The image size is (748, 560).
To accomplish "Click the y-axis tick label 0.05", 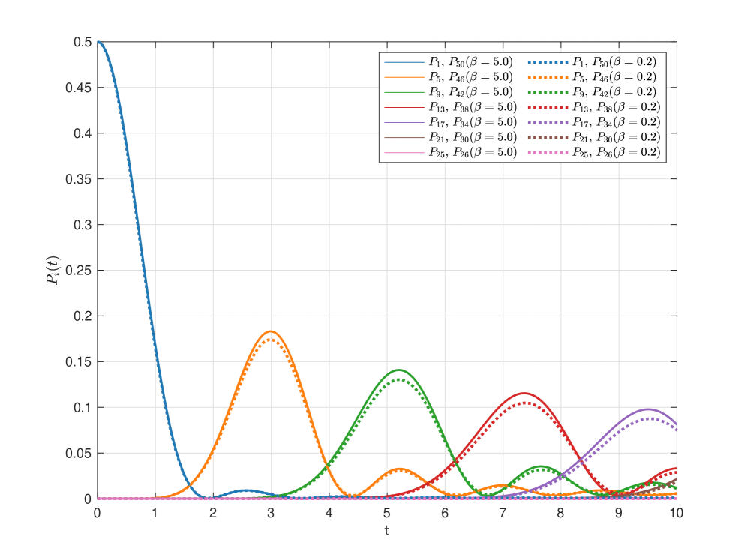I will coord(79,454).
